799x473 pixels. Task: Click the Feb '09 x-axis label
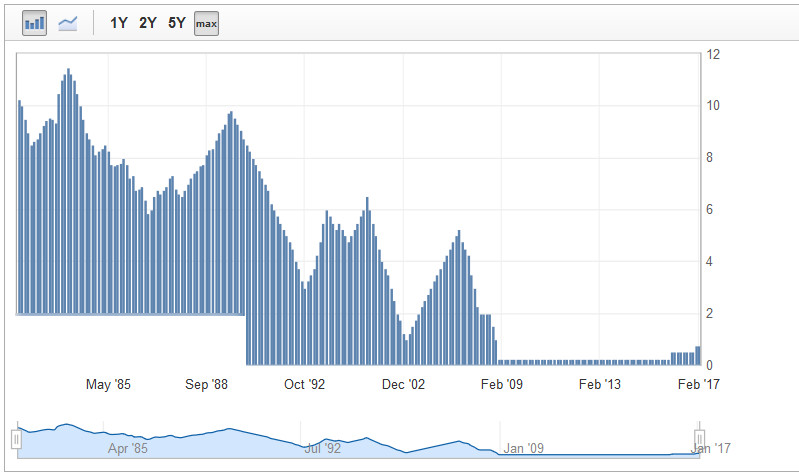[x=501, y=384]
